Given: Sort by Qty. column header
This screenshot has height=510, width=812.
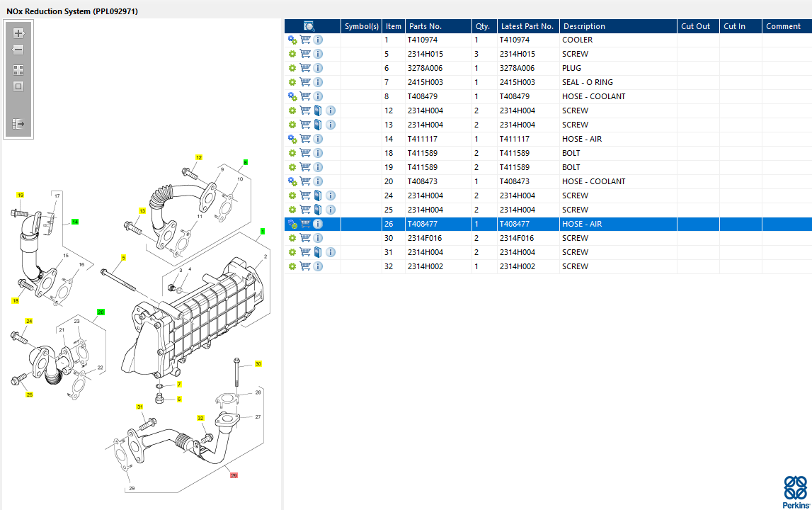Looking at the screenshot, I should point(484,26).
